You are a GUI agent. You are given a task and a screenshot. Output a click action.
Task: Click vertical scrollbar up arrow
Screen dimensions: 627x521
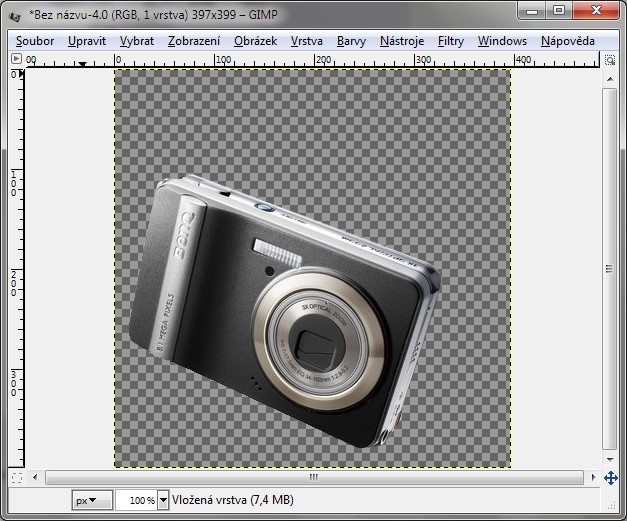point(610,79)
